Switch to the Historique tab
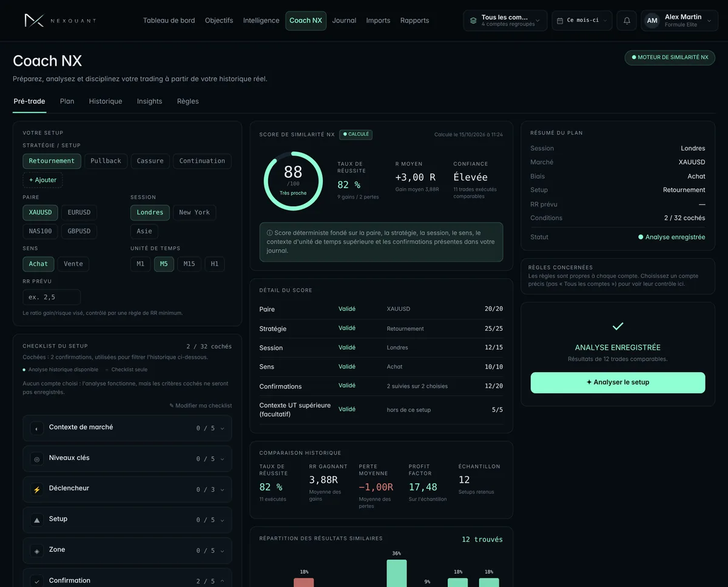Image resolution: width=728 pixels, height=587 pixels. coord(106,101)
